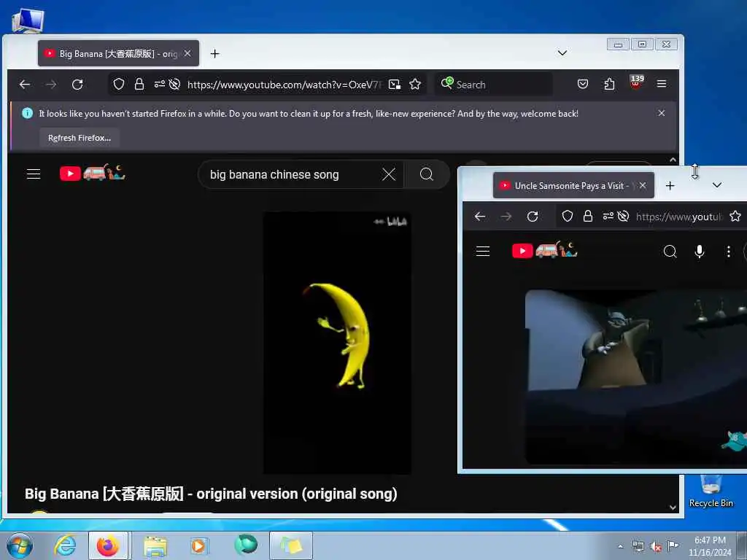Image resolution: width=747 pixels, height=560 pixels.
Task: Click the Uncle Samsonite video player
Action: click(x=636, y=376)
